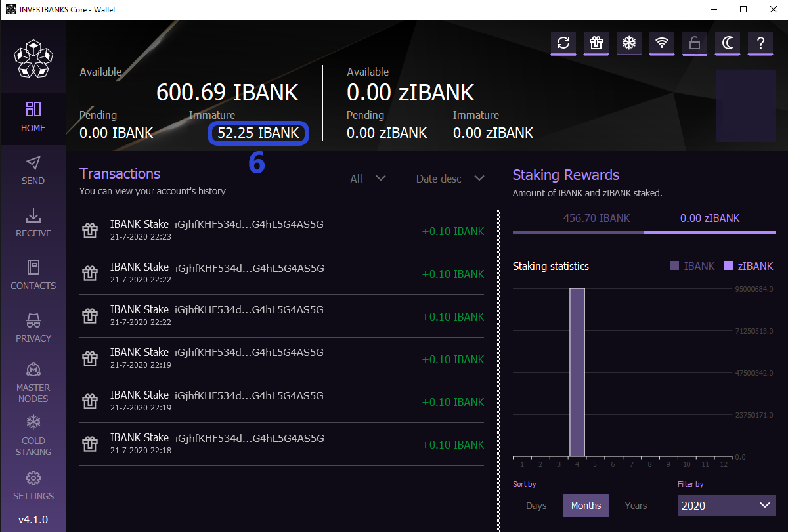
Task: Expand the All transactions filter dropdown
Action: (x=368, y=179)
